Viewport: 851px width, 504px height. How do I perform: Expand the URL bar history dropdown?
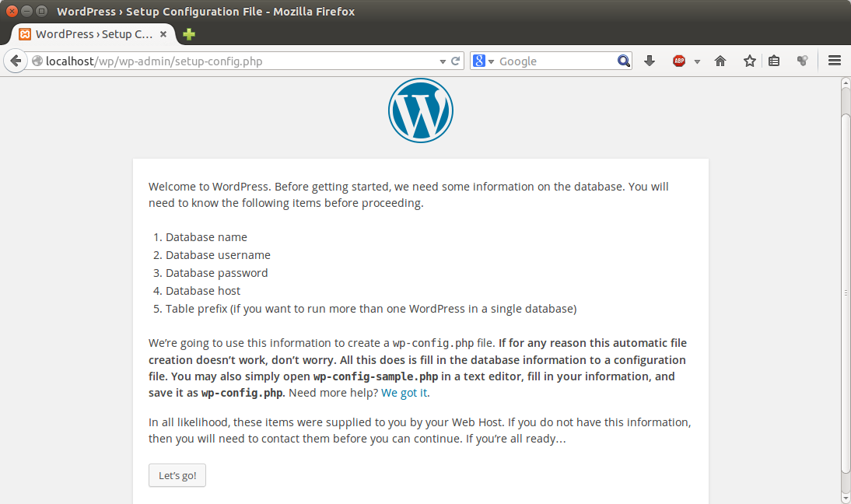[443, 61]
